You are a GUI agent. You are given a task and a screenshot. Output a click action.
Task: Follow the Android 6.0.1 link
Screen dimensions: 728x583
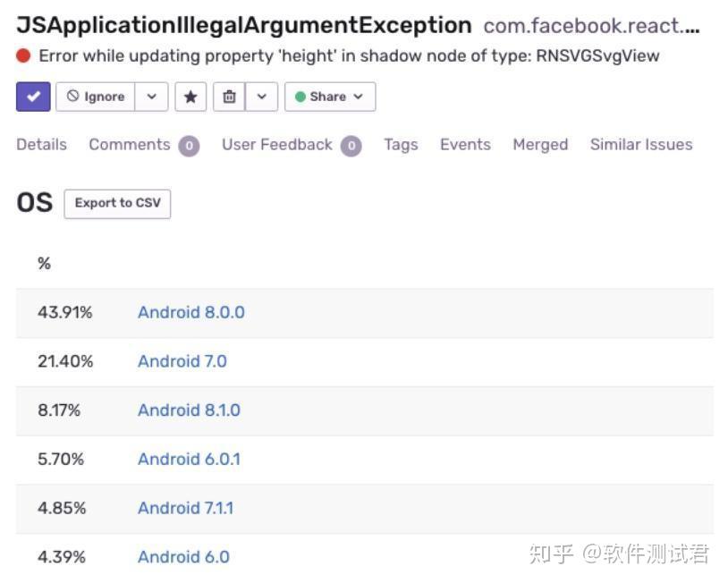point(189,459)
